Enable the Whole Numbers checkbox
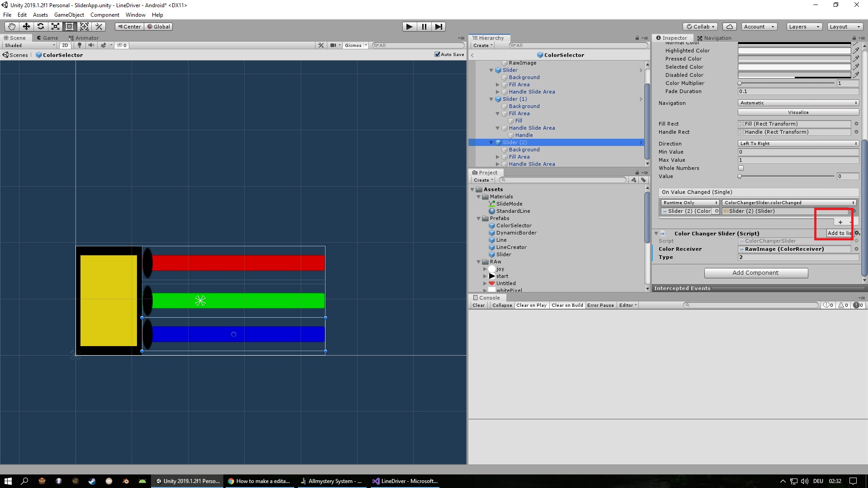 coord(741,168)
